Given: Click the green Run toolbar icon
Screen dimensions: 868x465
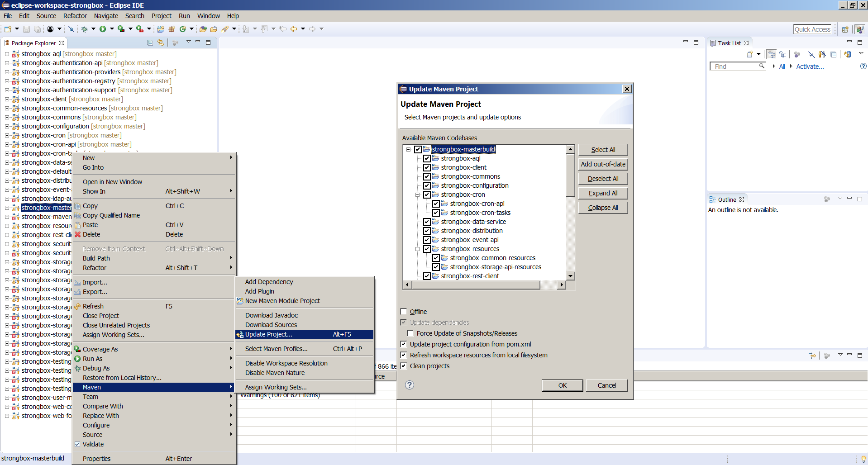Looking at the screenshot, I should coord(103,29).
